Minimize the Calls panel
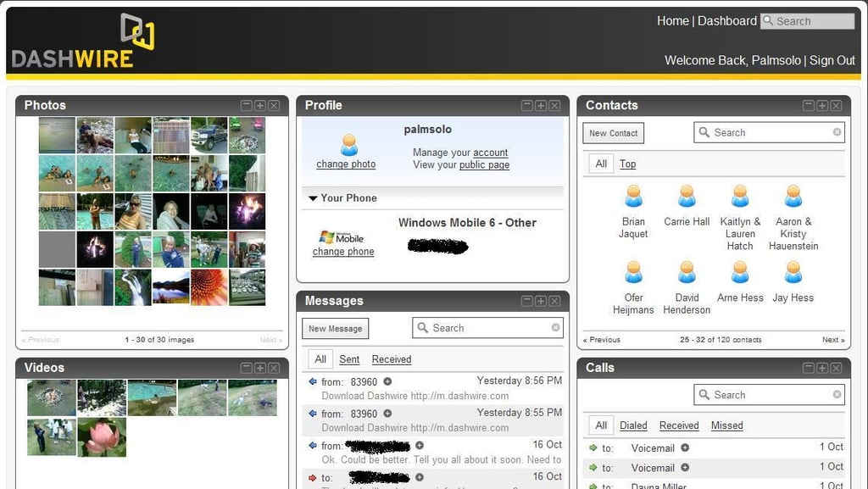The height and width of the screenshot is (489, 868). (808, 368)
